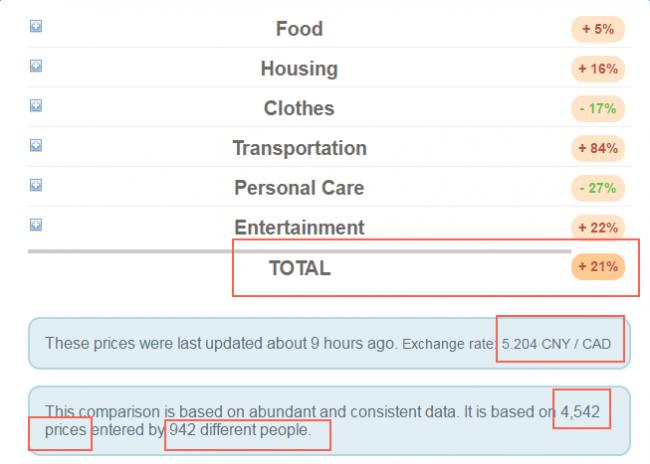The width and height of the screenshot is (650, 464).
Task: Click the Personal Care heading
Action: pyautogui.click(x=299, y=188)
